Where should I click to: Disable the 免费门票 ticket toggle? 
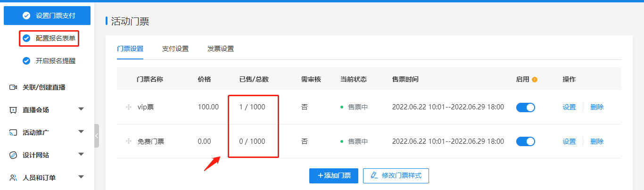(x=526, y=141)
